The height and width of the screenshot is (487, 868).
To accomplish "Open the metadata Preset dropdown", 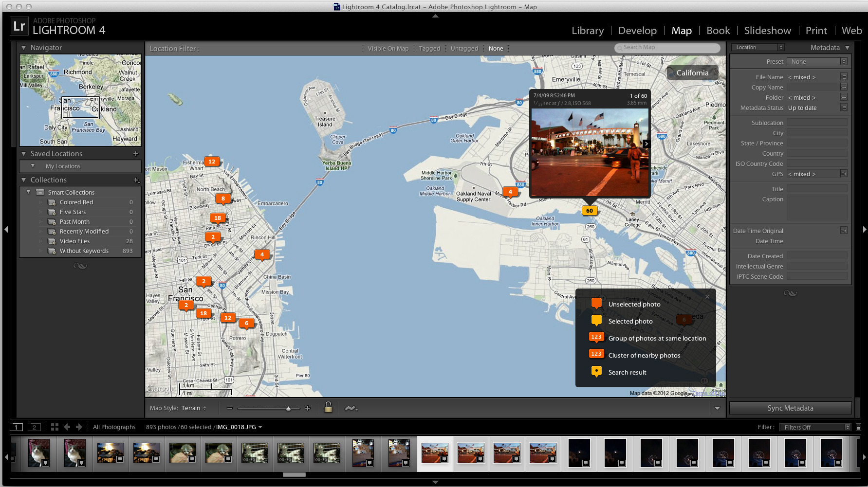I will [x=817, y=61].
